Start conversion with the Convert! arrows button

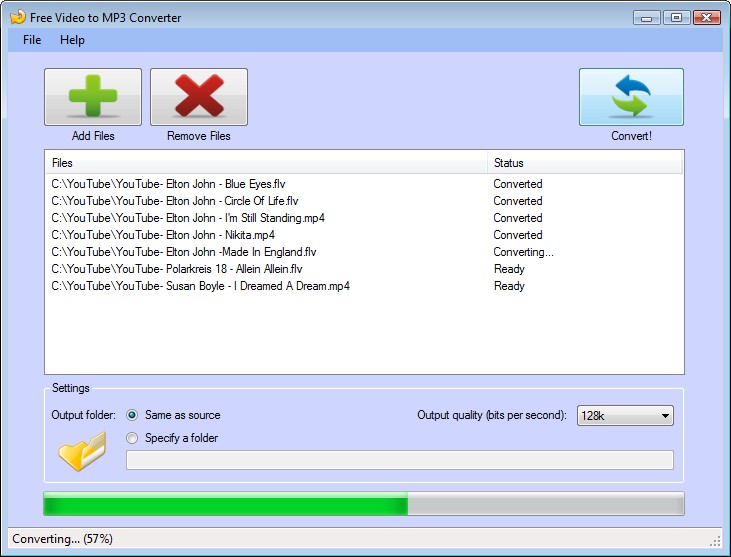[631, 97]
